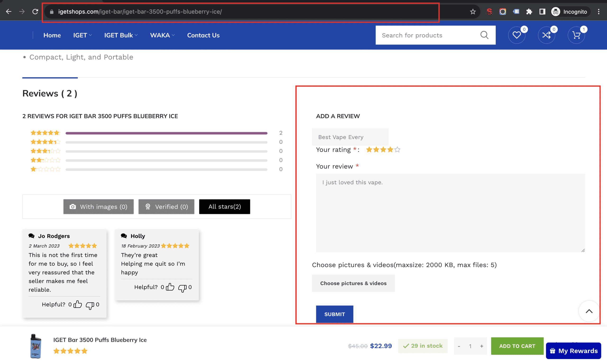607x364 pixels.
Task: Expand the IGET navigation dropdown
Action: (x=82, y=35)
